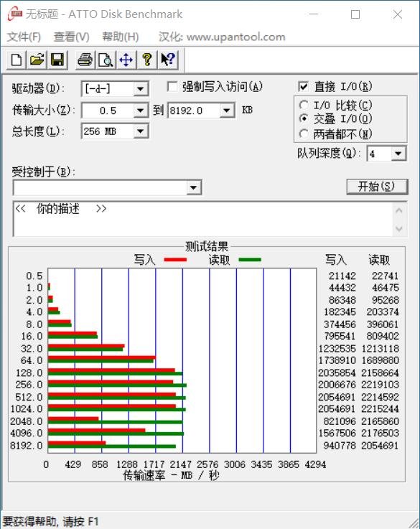Open the 帮助(H) menu
The image size is (420, 529).
tap(121, 37)
